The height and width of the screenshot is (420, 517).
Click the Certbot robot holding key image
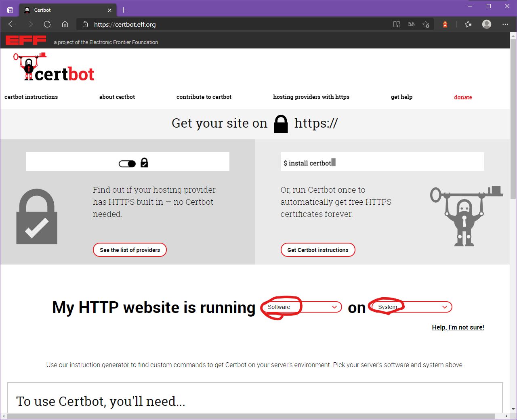[x=466, y=216]
